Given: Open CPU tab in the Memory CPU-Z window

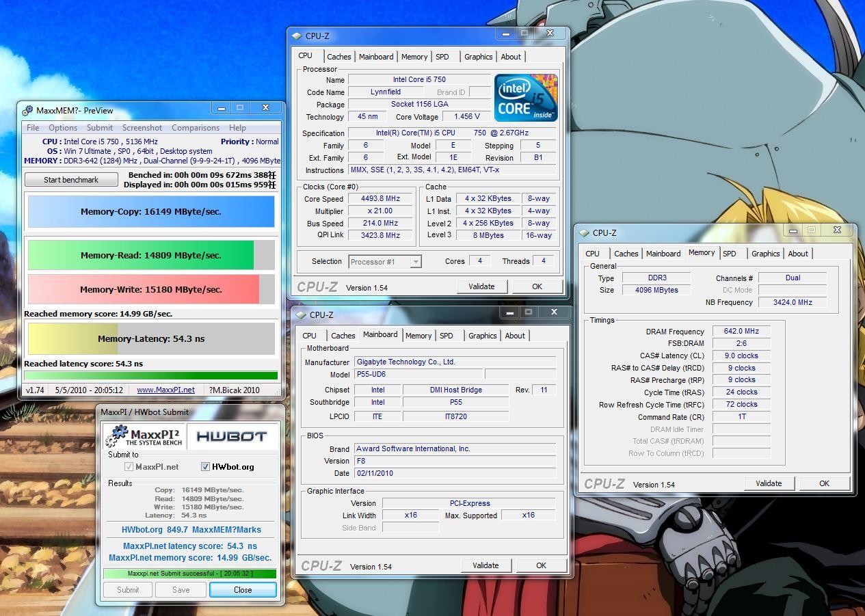Looking at the screenshot, I should (593, 254).
